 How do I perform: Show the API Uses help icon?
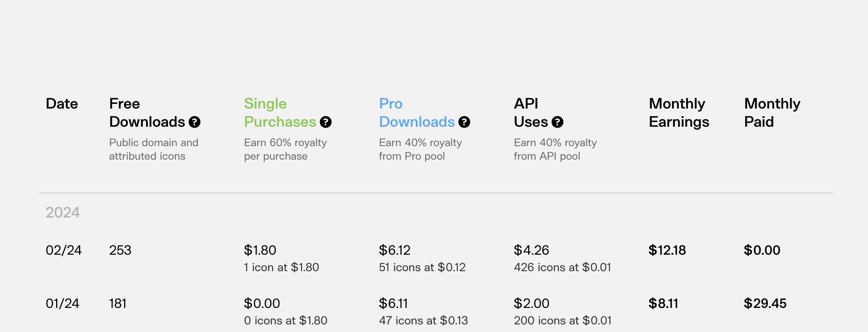click(x=558, y=122)
